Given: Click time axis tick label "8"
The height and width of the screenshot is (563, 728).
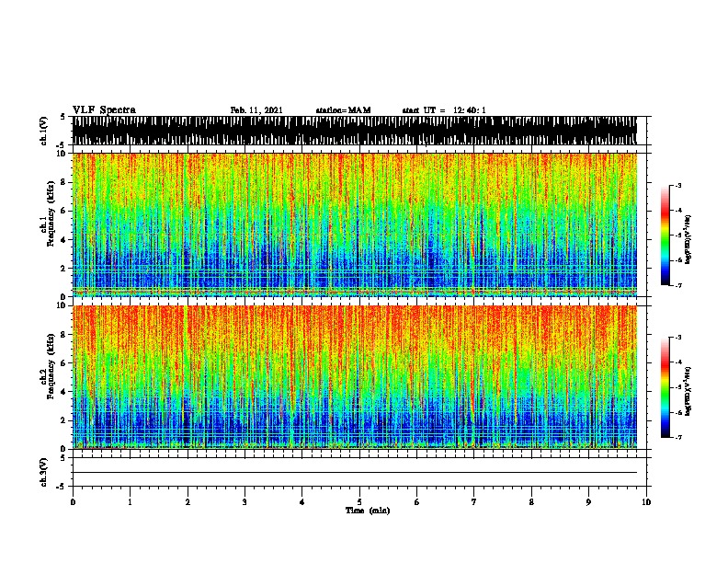Looking at the screenshot, I should [x=531, y=502].
